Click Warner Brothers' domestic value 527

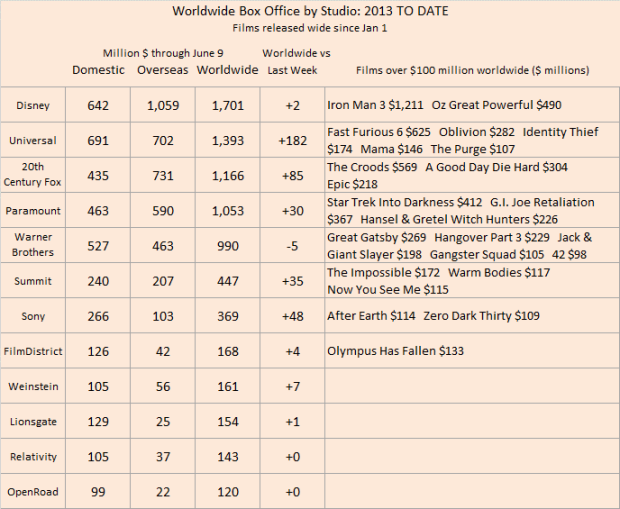coord(98,246)
